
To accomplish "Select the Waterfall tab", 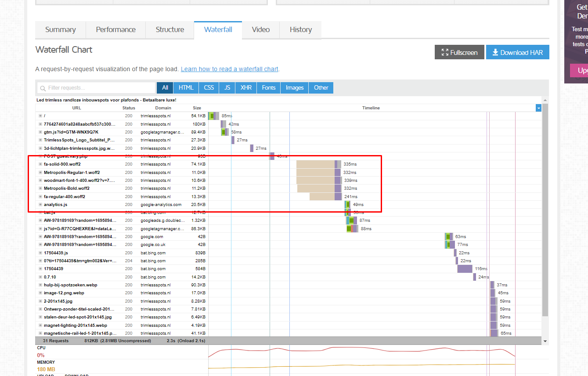I will [218, 30].
